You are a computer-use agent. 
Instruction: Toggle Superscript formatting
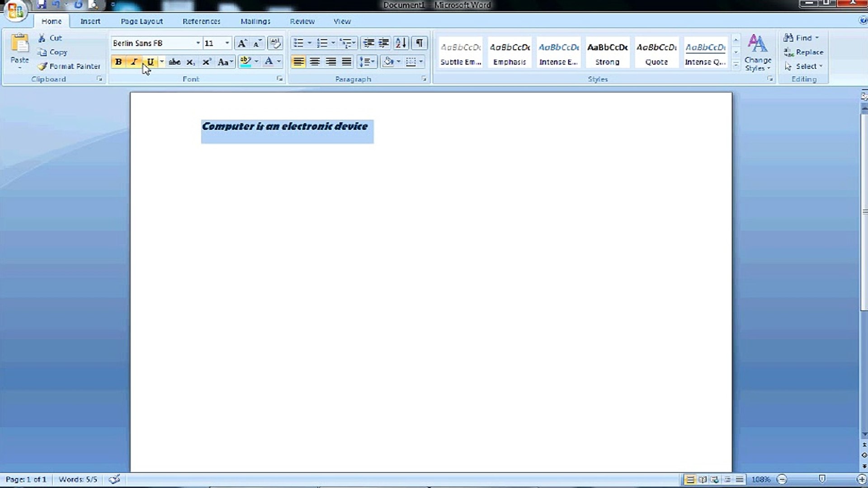207,62
